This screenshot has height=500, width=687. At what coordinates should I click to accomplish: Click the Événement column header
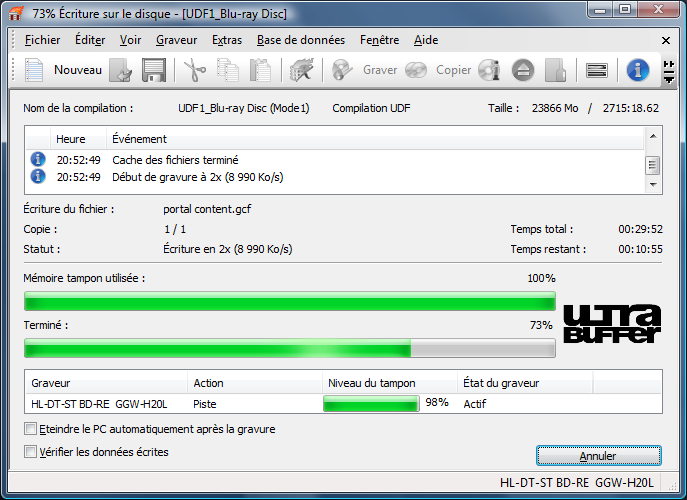[x=140, y=139]
